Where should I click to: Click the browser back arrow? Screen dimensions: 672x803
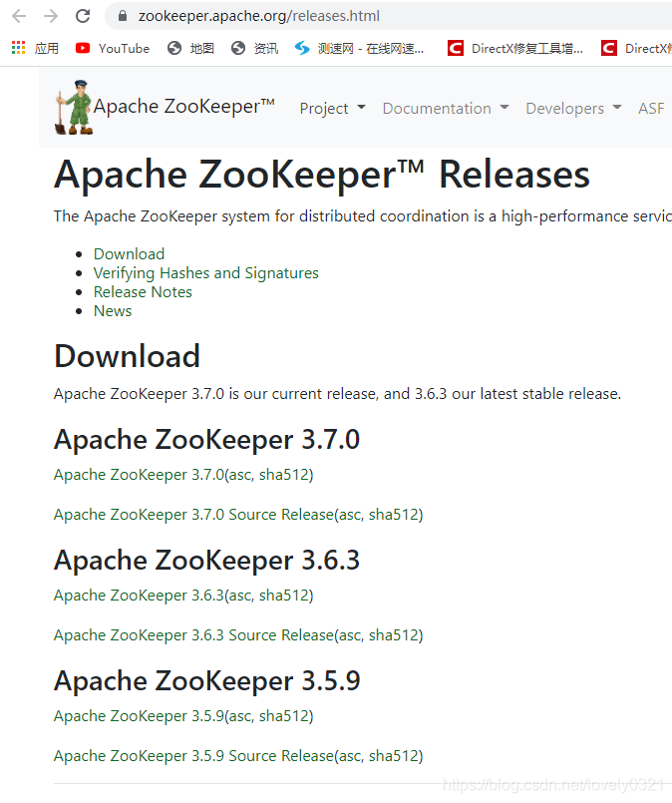[x=19, y=16]
